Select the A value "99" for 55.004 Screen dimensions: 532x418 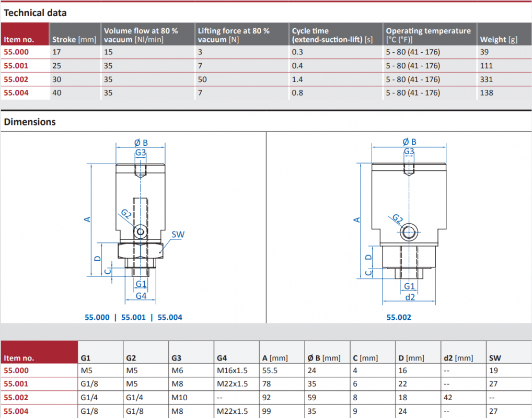click(267, 411)
